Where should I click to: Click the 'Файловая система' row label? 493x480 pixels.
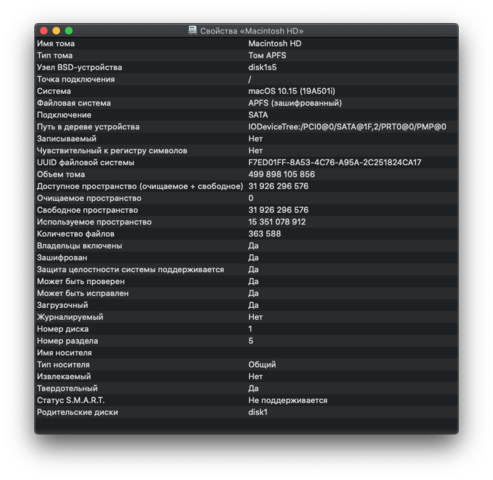[74, 103]
